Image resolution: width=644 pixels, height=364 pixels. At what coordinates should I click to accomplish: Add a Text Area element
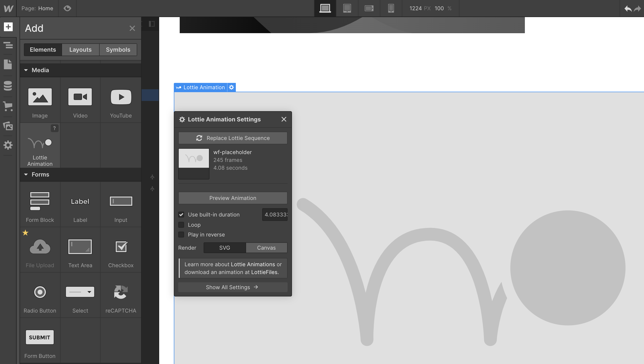[x=80, y=250]
